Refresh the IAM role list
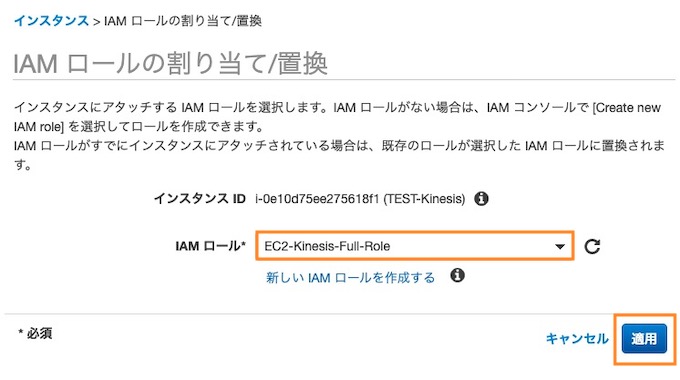The height and width of the screenshot is (380, 680). point(592,246)
